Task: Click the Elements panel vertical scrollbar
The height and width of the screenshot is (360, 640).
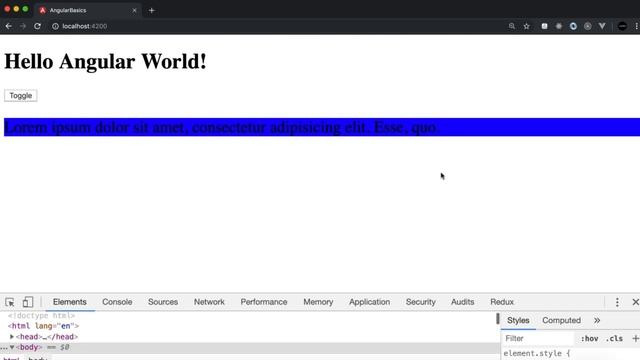Action: pos(498,318)
